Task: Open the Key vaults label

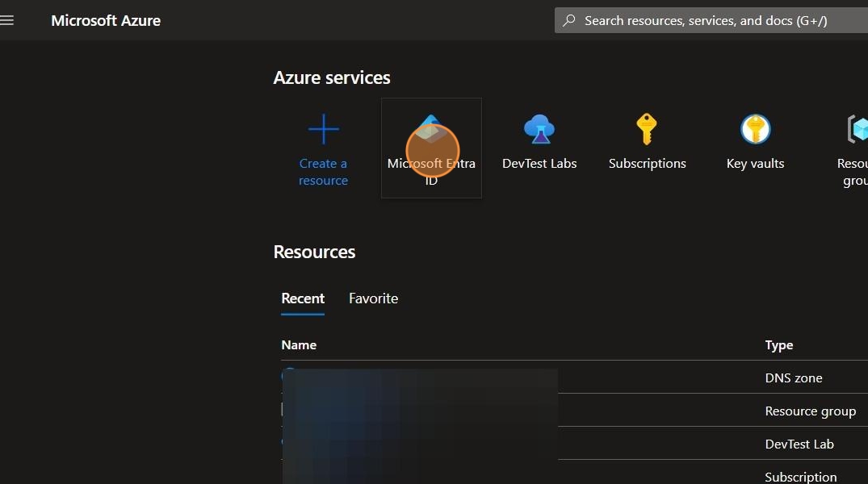Action: 755,164
